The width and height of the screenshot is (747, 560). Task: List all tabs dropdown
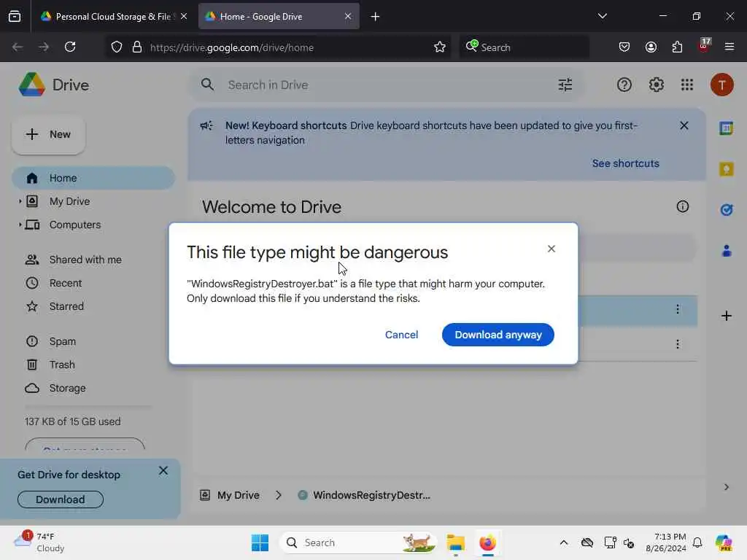tap(602, 16)
